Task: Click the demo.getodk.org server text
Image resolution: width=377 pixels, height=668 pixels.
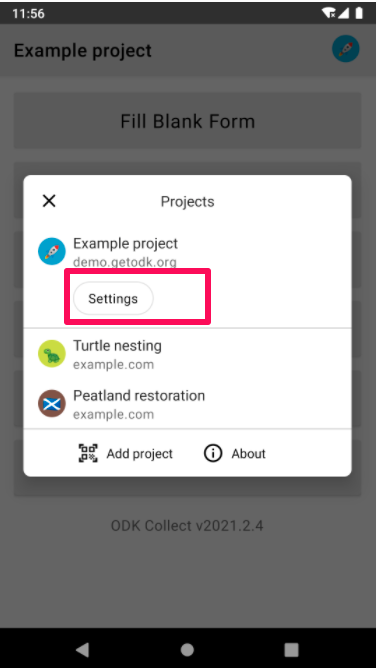Action: (124, 262)
